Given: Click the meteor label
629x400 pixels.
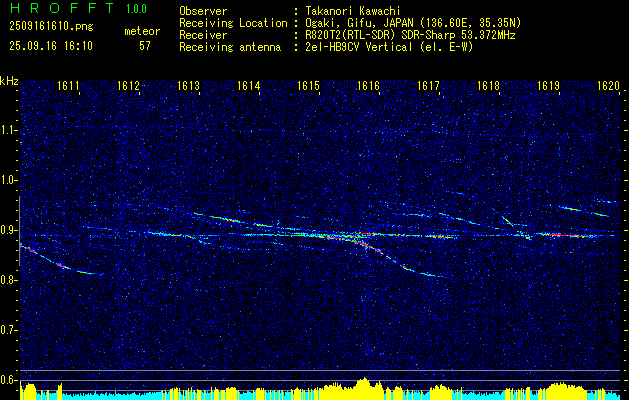Looking at the screenshot, I should tap(142, 31).
